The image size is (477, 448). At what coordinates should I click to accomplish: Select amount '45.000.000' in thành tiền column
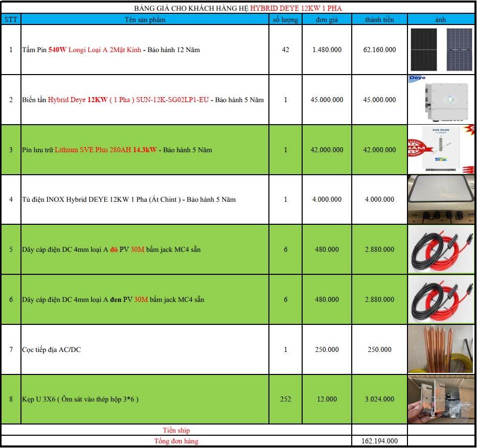point(379,100)
